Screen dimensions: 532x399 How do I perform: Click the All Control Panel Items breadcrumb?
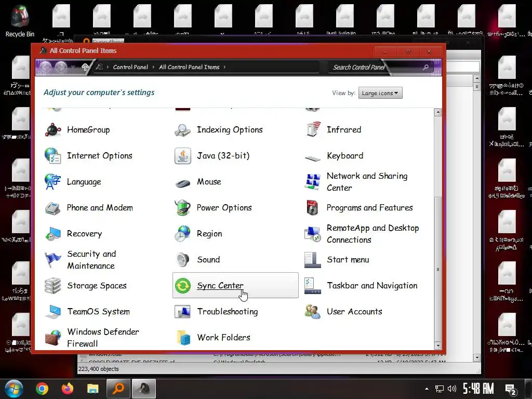click(x=189, y=67)
